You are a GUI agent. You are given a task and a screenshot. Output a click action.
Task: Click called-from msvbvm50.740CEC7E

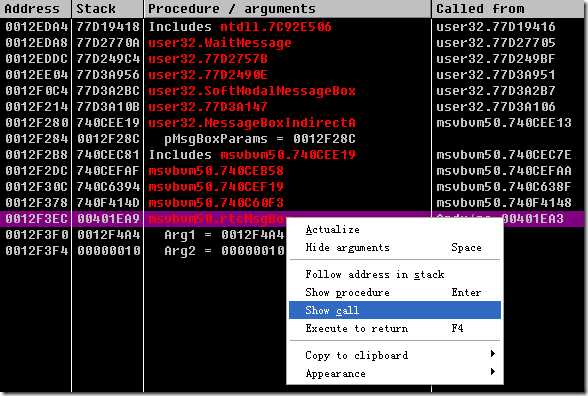[504, 155]
